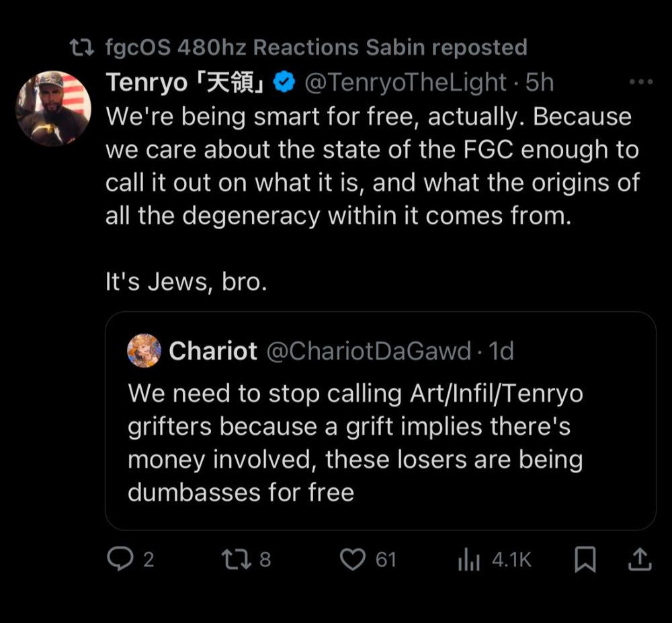Click the blue verified checkmark badge
672x623 pixels.
pos(286,83)
